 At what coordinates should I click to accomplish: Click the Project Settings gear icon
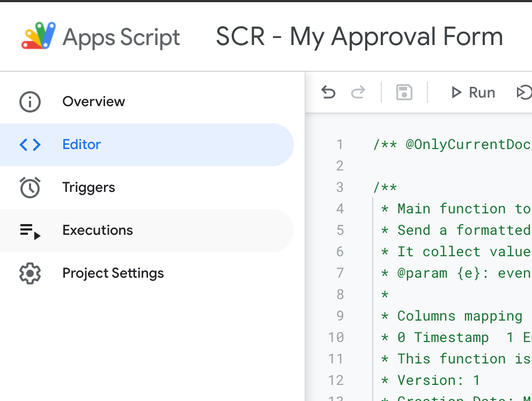point(30,273)
